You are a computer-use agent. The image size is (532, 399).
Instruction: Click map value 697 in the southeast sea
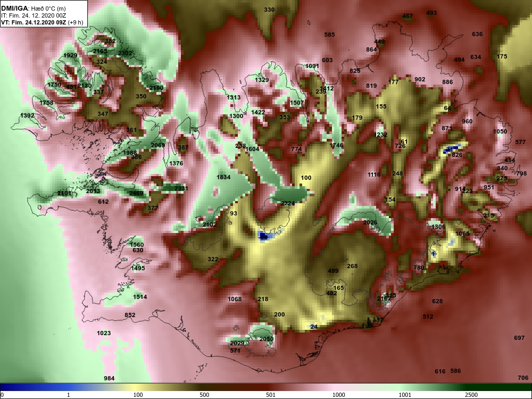click(x=519, y=338)
